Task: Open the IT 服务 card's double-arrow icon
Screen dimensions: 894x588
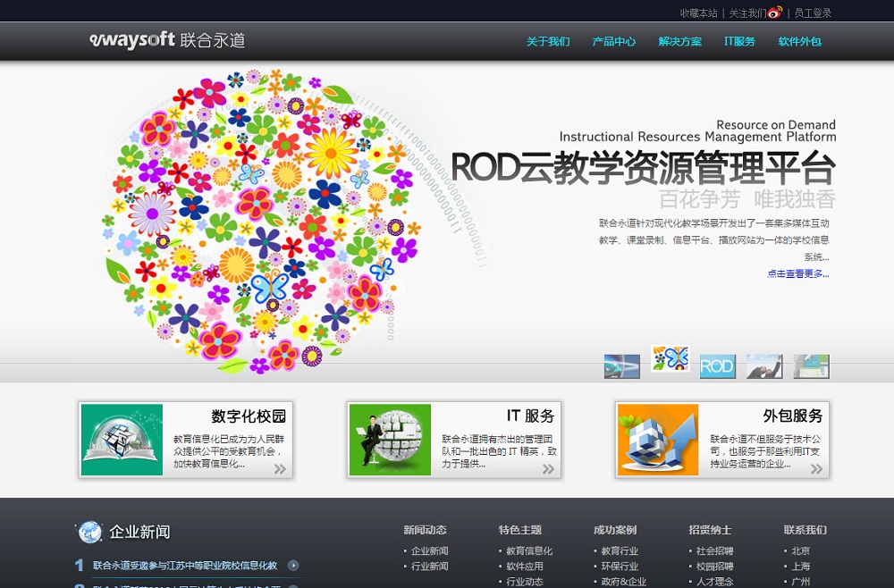Action: (549, 469)
